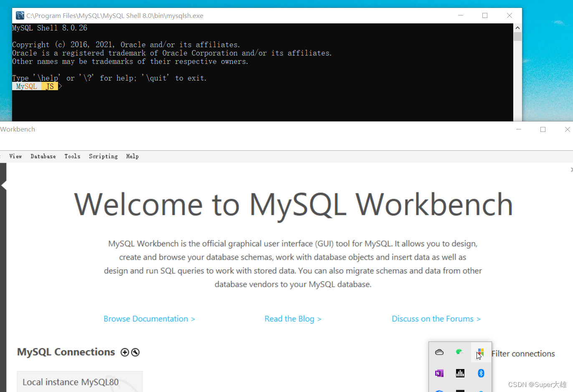Open WeChat icon in tray popup

pos(460,352)
